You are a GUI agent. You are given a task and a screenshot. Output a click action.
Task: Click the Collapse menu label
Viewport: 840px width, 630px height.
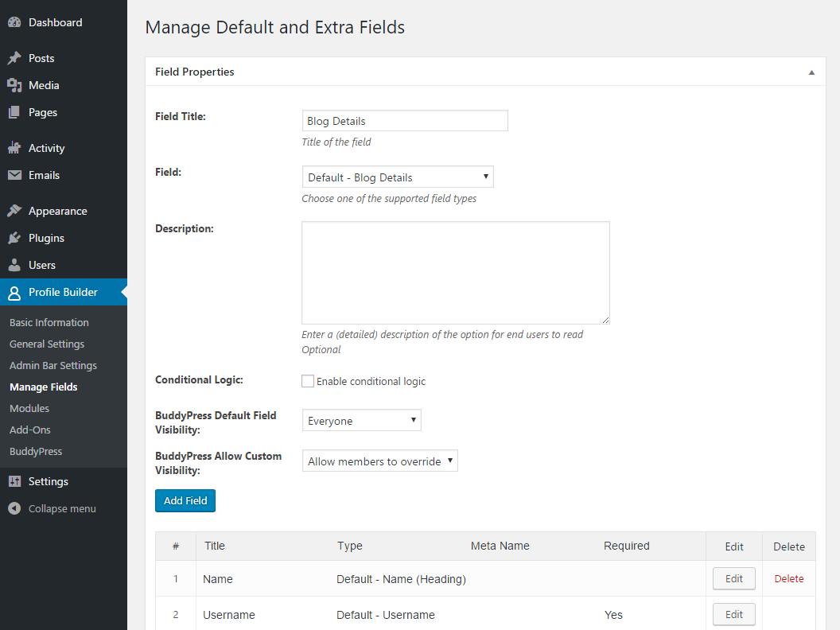[62, 508]
